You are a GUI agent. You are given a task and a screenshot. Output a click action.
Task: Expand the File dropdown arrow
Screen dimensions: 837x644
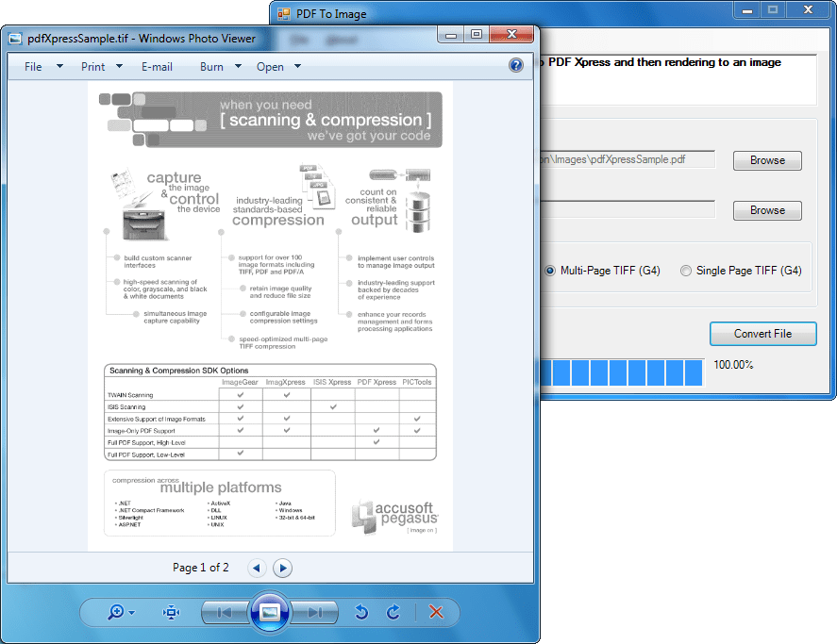[x=59, y=66]
